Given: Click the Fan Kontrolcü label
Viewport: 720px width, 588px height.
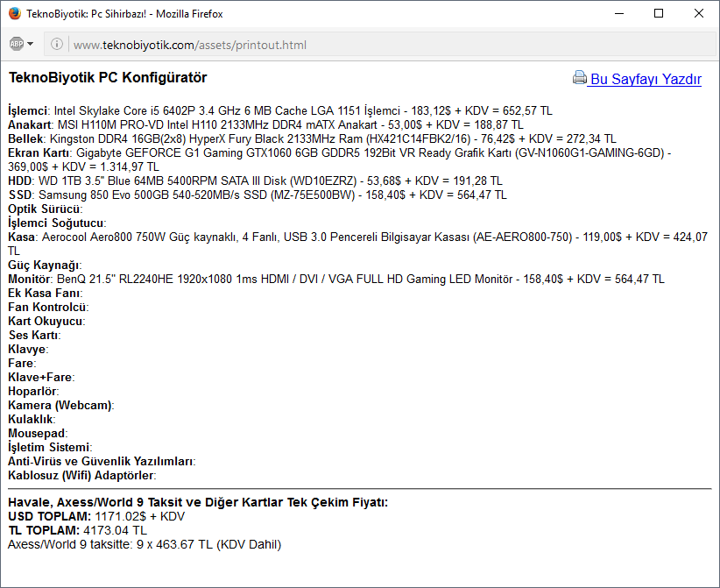Looking at the screenshot, I should tap(46, 307).
